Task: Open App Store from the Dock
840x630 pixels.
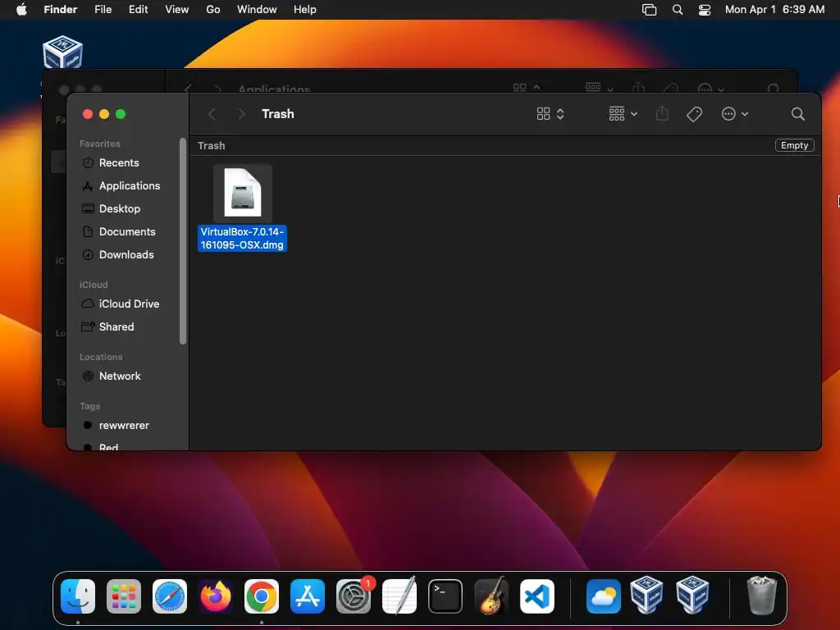Action: pos(308,596)
